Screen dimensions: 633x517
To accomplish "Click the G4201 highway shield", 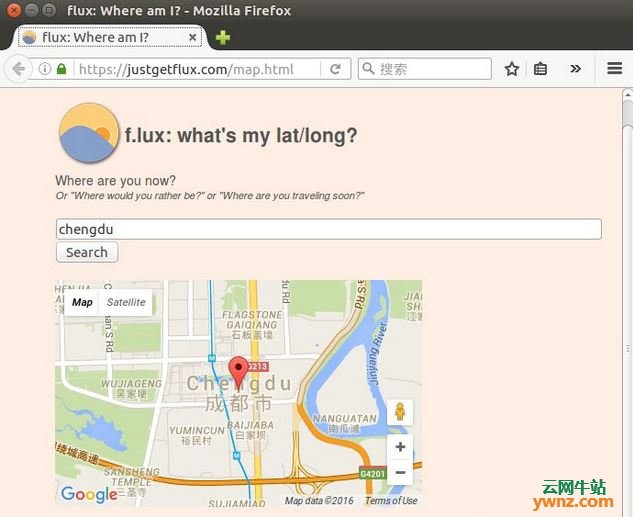I will pyautogui.click(x=373, y=473).
